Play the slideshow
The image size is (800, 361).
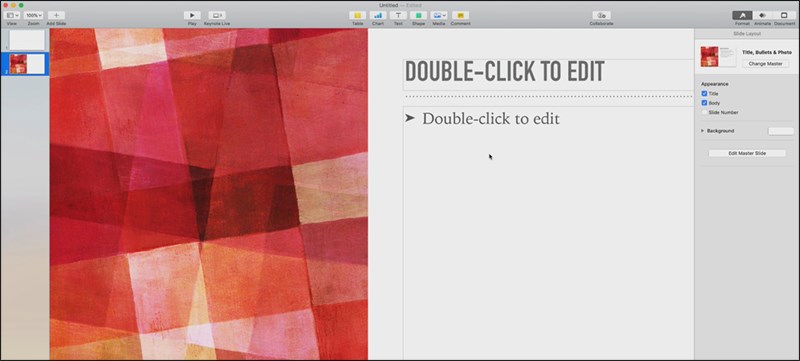pyautogui.click(x=192, y=15)
